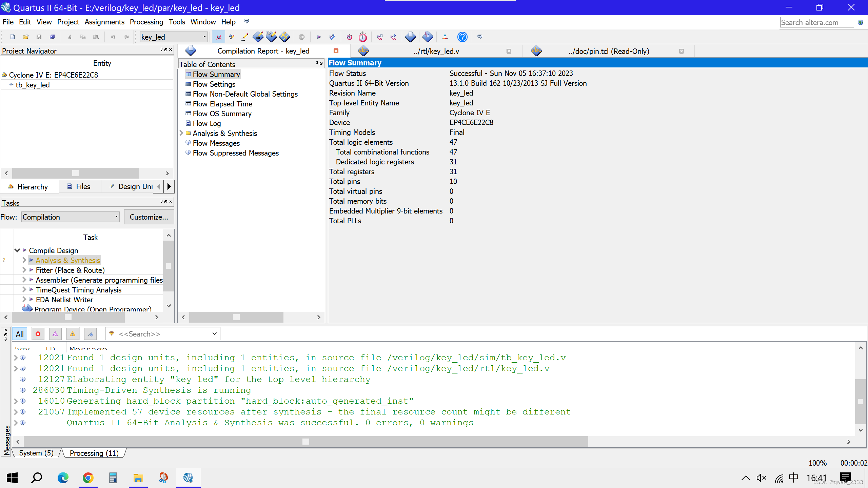
Task: Open the key_led revision dropdown
Action: tap(174, 37)
